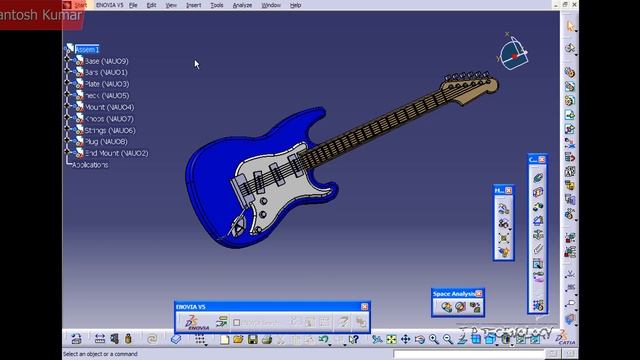
Task: Click the Undo arrow icon
Action: pos(323,339)
